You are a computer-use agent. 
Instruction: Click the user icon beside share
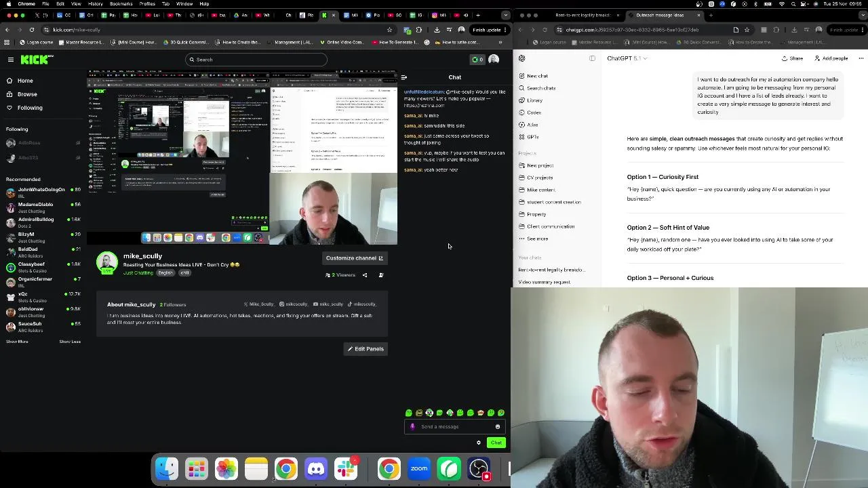pos(381,275)
